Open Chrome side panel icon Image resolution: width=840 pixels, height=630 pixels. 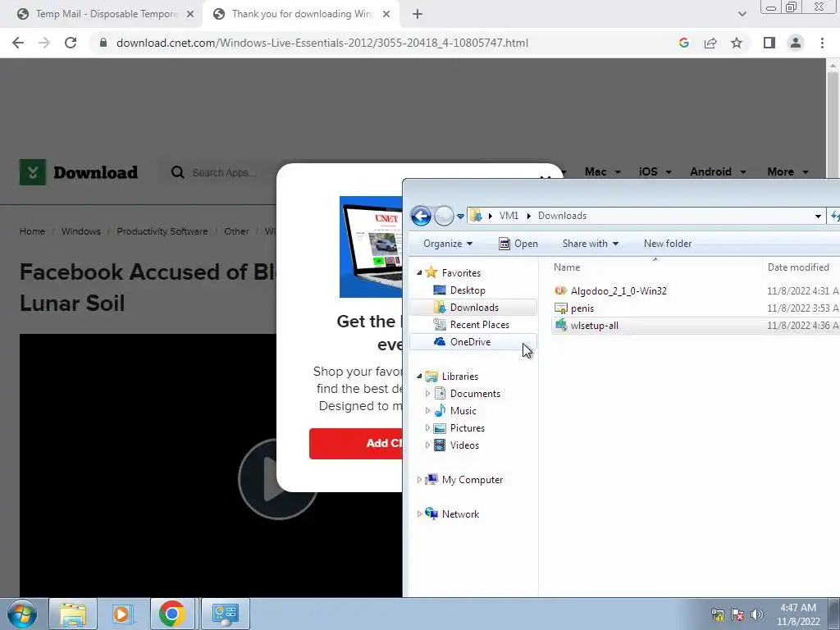click(769, 43)
